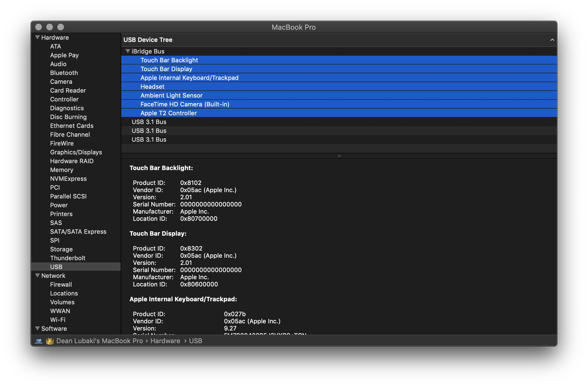The height and width of the screenshot is (387, 588).
Task: Click Location ID value 0x80600000
Action: tap(199, 284)
